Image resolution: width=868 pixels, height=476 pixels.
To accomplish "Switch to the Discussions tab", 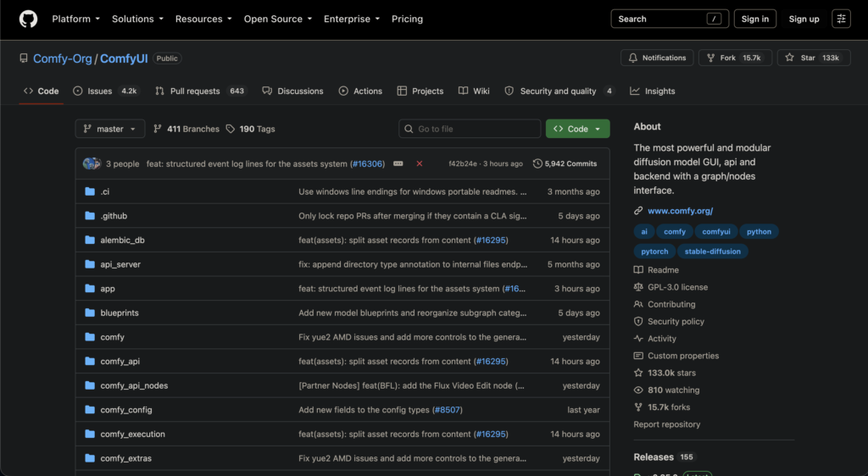I will tap(292, 91).
